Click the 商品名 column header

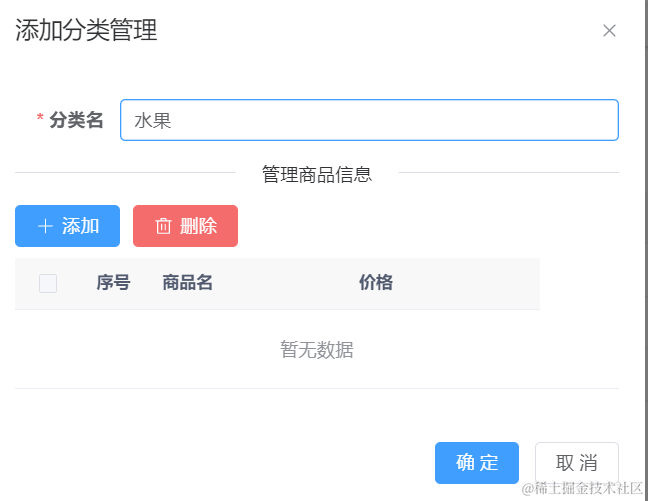click(188, 283)
